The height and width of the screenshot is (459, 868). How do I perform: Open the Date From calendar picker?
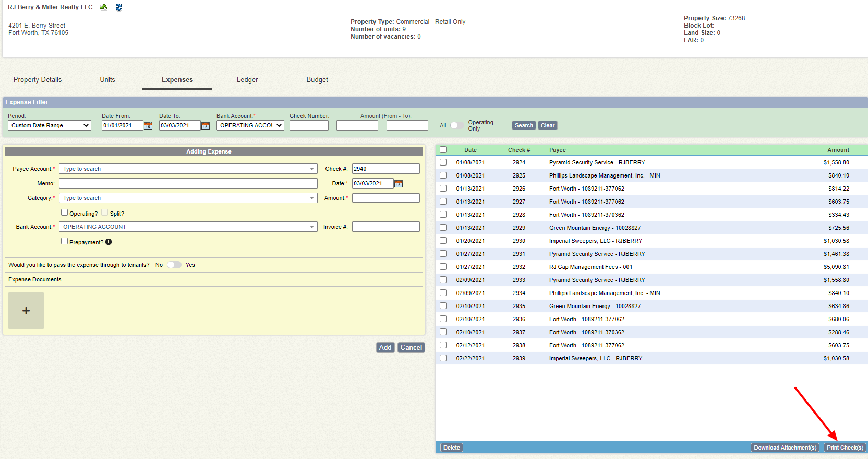click(x=148, y=126)
